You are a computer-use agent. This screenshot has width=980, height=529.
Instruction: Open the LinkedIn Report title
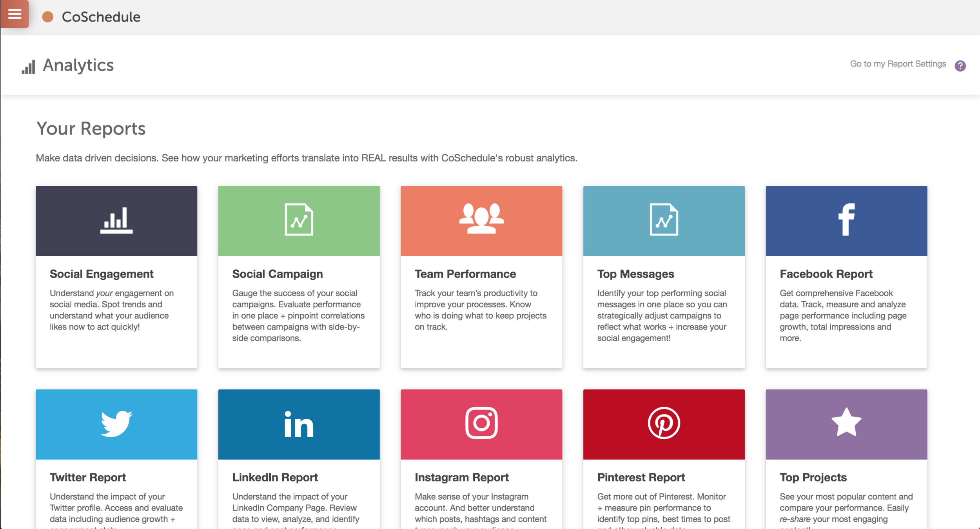click(x=275, y=477)
